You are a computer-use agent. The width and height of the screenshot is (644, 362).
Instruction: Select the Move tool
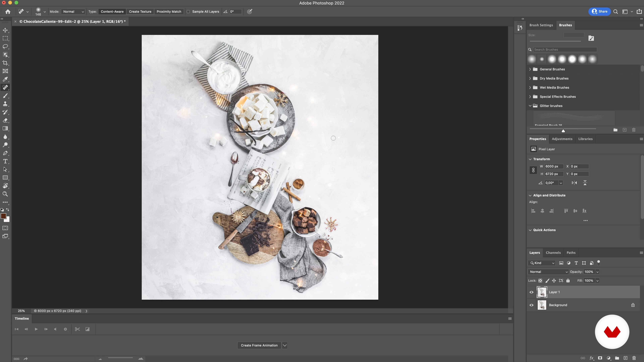pyautogui.click(x=5, y=30)
